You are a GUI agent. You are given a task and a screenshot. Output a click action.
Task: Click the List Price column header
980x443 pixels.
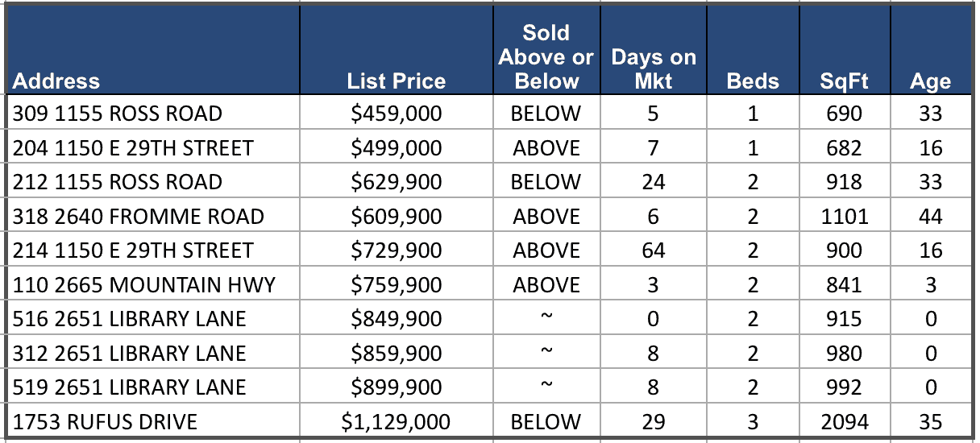396,81
